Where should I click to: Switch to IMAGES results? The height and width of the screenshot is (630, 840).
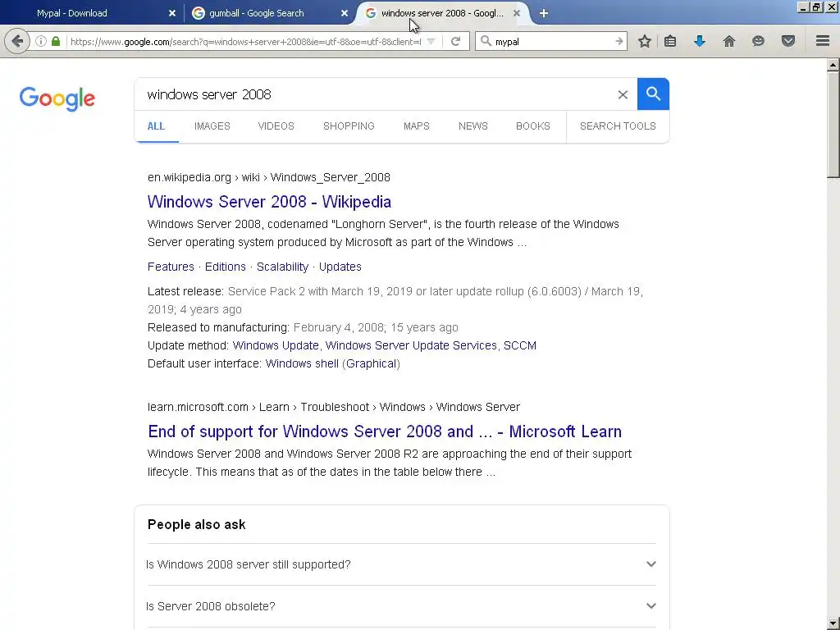212,126
